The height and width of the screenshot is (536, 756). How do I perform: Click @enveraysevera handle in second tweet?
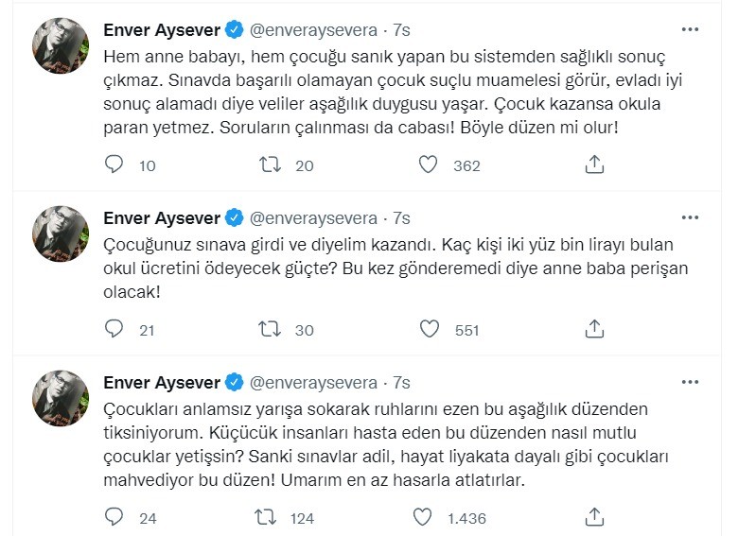314,218
